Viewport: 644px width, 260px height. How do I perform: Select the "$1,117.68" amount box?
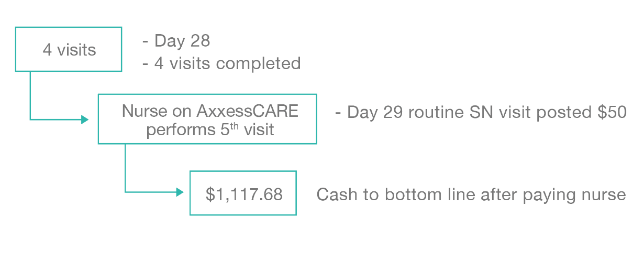243,193
